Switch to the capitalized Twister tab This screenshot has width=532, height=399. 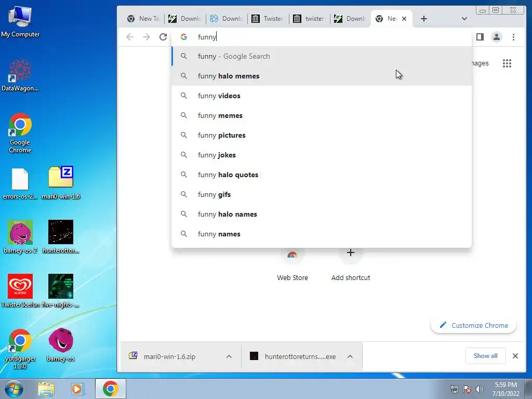pos(268,19)
